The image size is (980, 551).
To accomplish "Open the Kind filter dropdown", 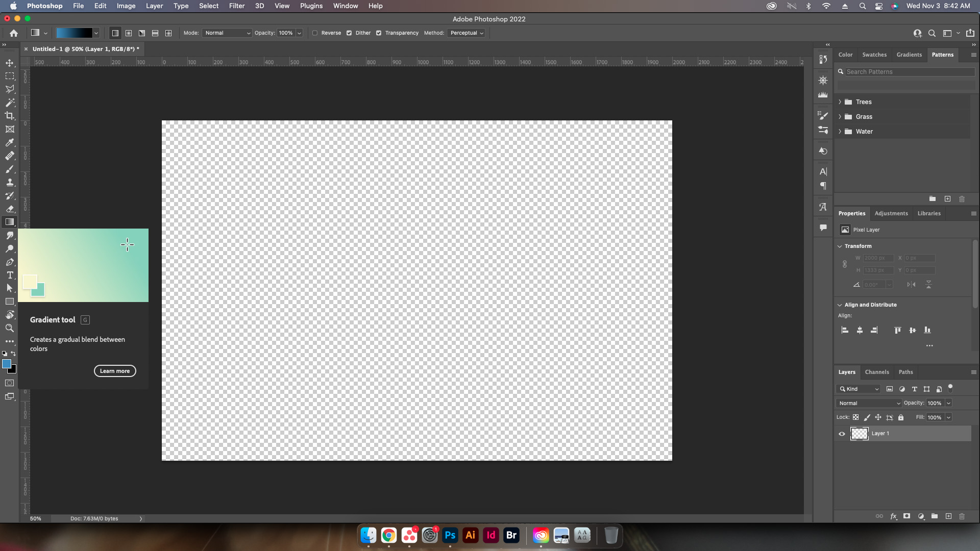I will tap(859, 389).
